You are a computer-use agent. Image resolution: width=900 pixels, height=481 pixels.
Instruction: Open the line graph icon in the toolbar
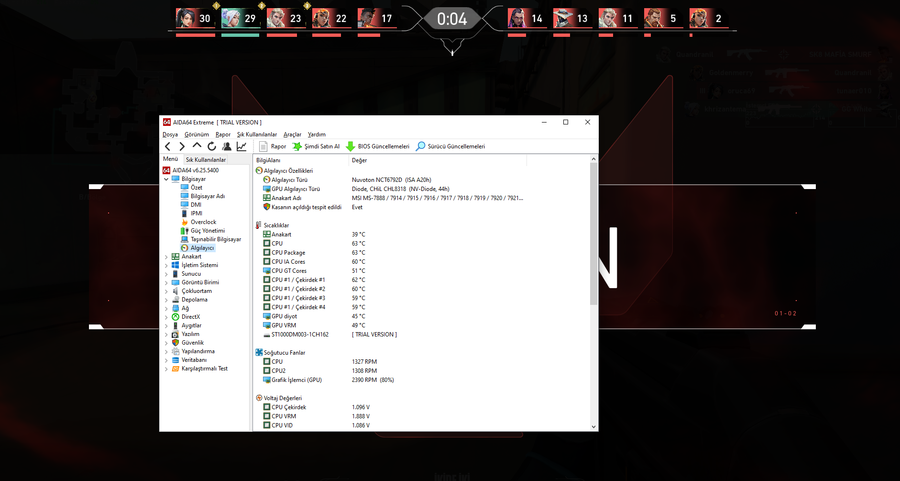click(x=242, y=147)
